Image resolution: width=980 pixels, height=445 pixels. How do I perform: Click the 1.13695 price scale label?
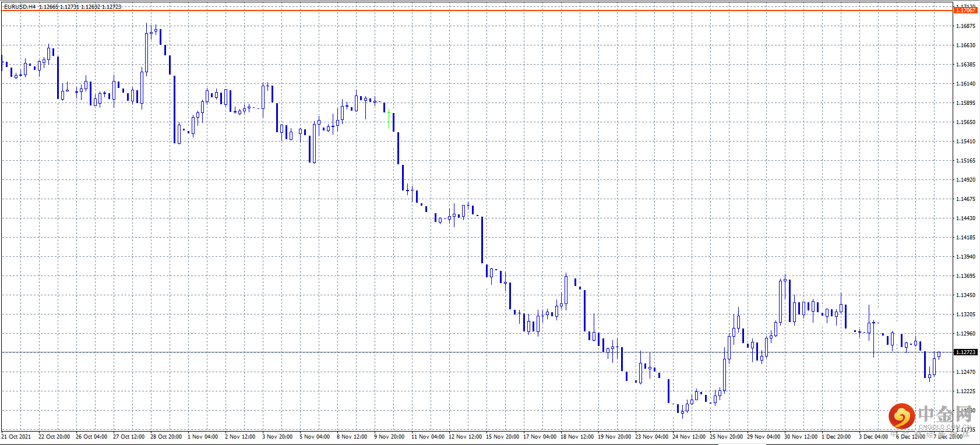point(965,276)
